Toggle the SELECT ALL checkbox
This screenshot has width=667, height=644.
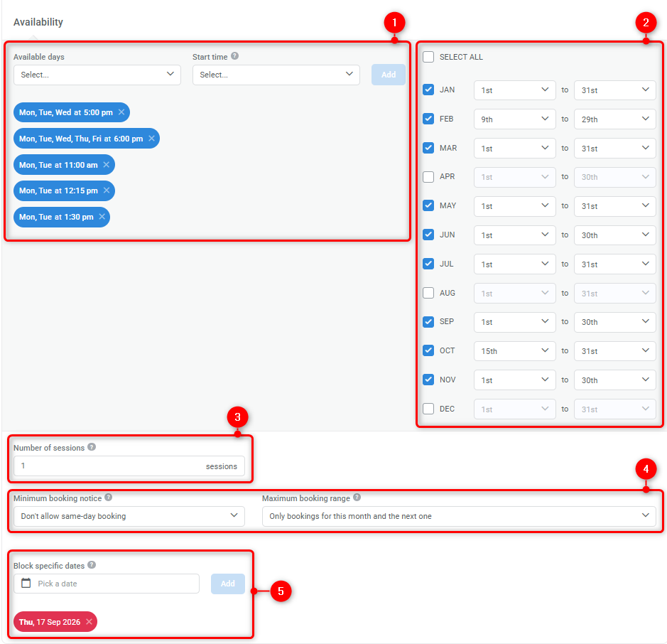(428, 57)
